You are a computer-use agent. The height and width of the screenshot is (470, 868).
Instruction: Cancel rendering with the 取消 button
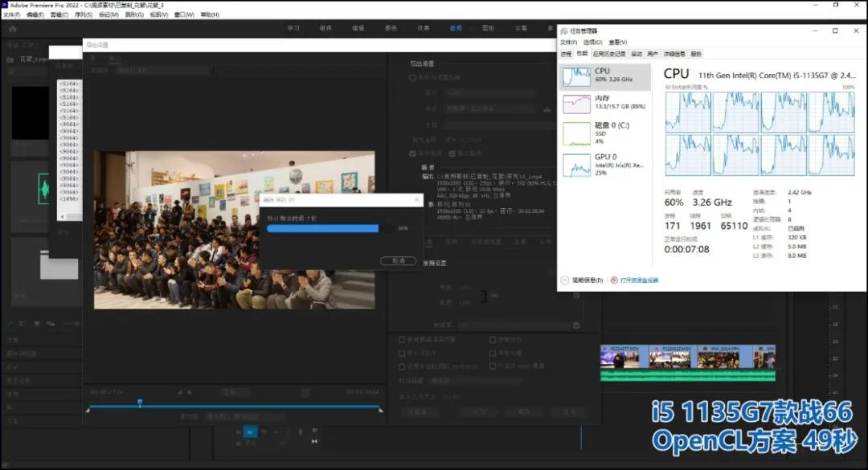[399, 261]
